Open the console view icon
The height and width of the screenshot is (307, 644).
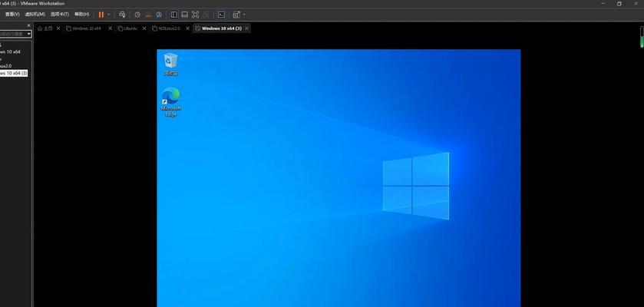pos(221,15)
